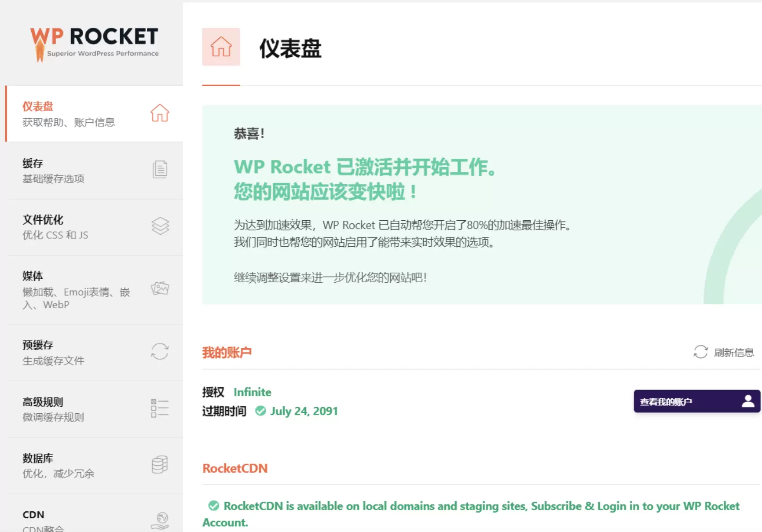Click the refresh icon beside 刷新信息
Viewport: 762px width, 532px height.
700,352
